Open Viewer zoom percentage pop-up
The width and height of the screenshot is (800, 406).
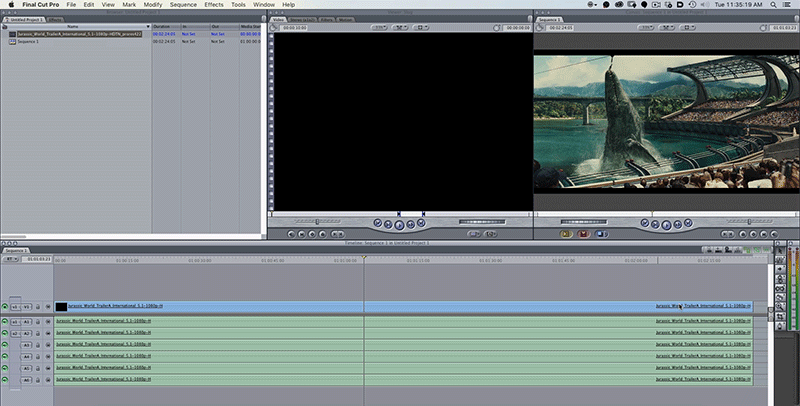[x=379, y=28]
